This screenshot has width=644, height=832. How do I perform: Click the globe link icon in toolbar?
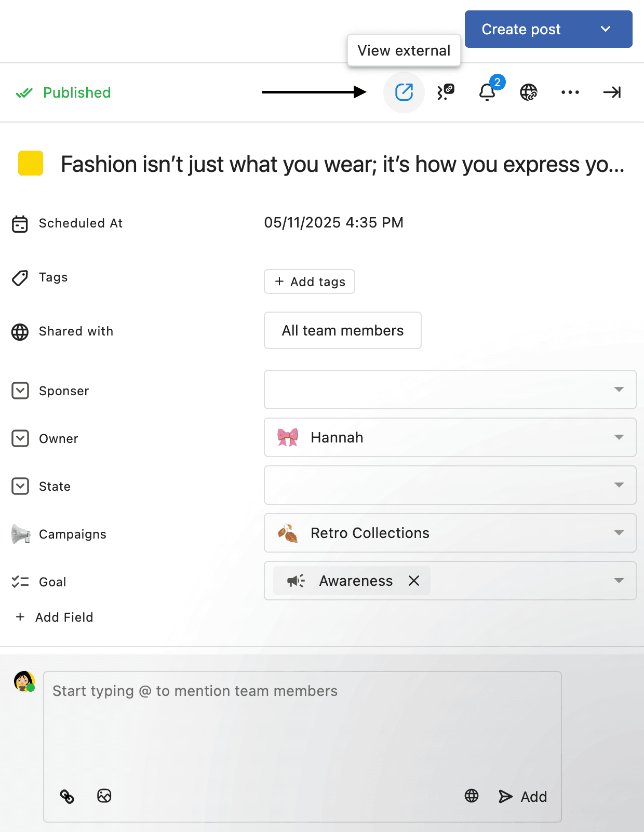[528, 92]
